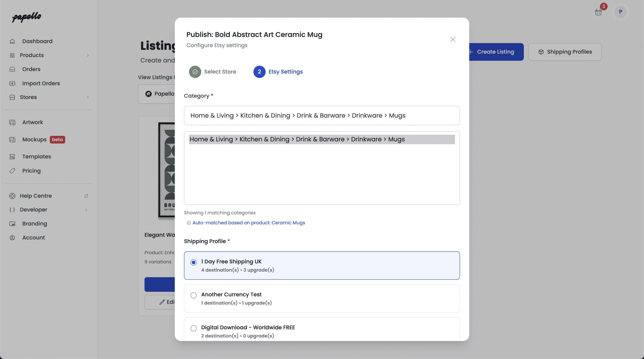
Task: Expand the Stores sidebar submenu
Action: coord(88,97)
